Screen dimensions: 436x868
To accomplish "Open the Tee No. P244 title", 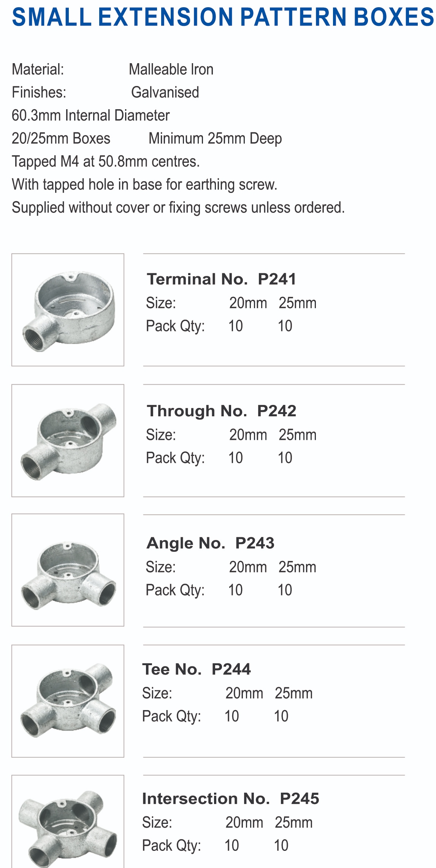I will click(197, 669).
